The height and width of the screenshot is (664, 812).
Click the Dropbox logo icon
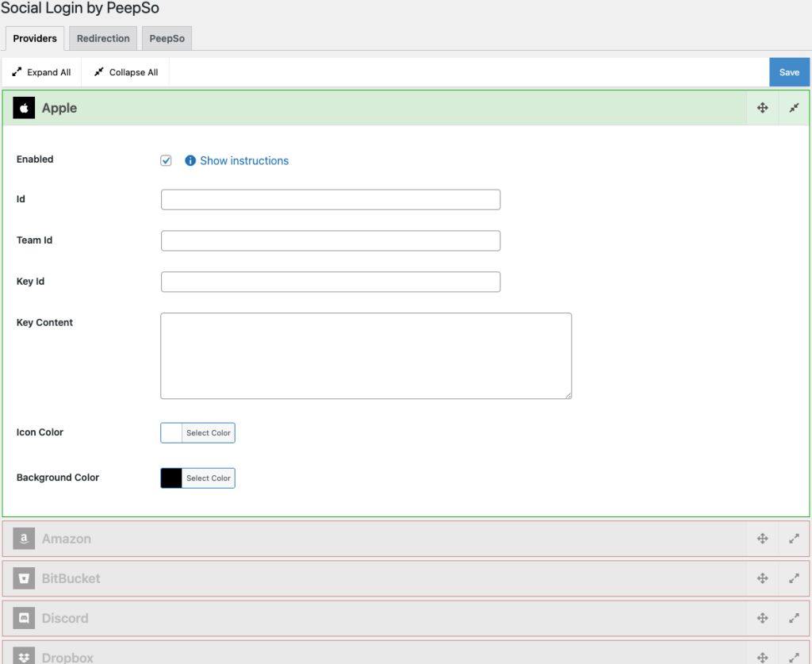coord(24,656)
